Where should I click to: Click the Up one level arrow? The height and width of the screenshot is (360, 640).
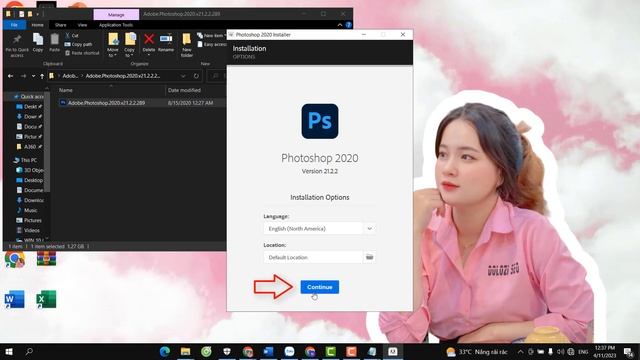(42, 76)
